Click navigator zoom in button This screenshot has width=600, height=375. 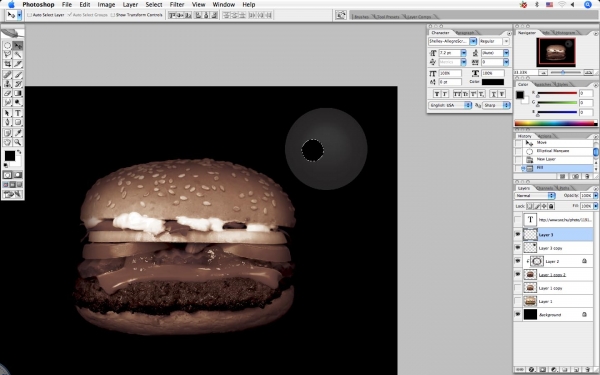(x=589, y=72)
